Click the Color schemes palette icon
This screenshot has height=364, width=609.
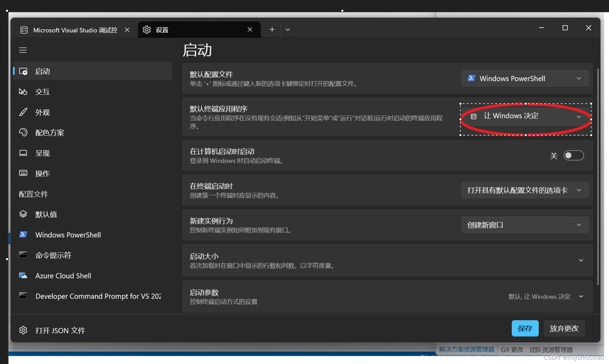(23, 132)
